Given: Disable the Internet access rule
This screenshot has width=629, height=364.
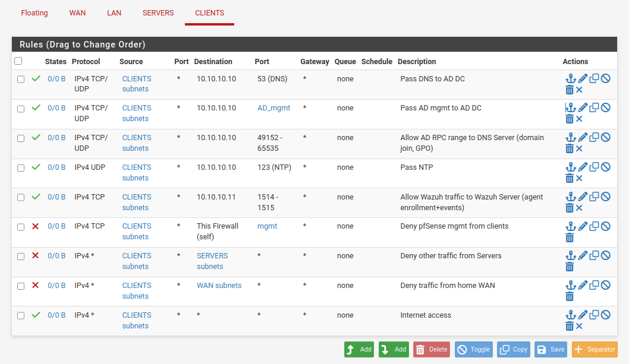Looking at the screenshot, I should click(606, 315).
